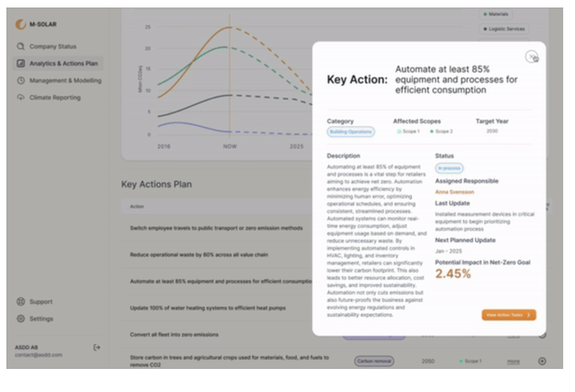575x392 pixels.
Task: Click the M-SOLAR logo
Action: [20, 24]
